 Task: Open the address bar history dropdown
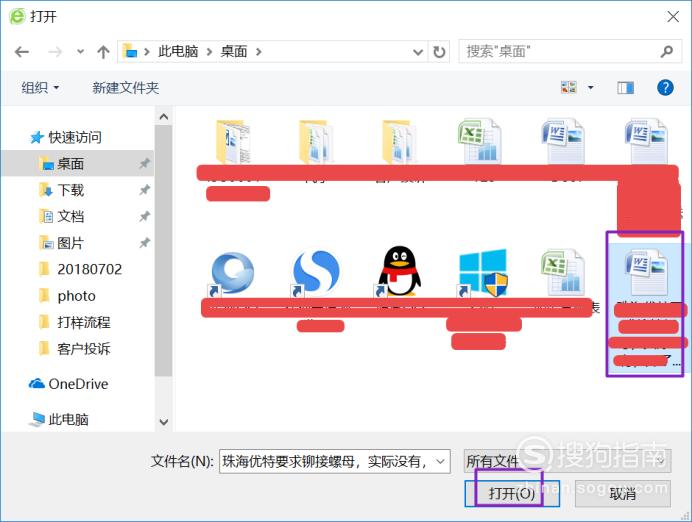(417, 53)
